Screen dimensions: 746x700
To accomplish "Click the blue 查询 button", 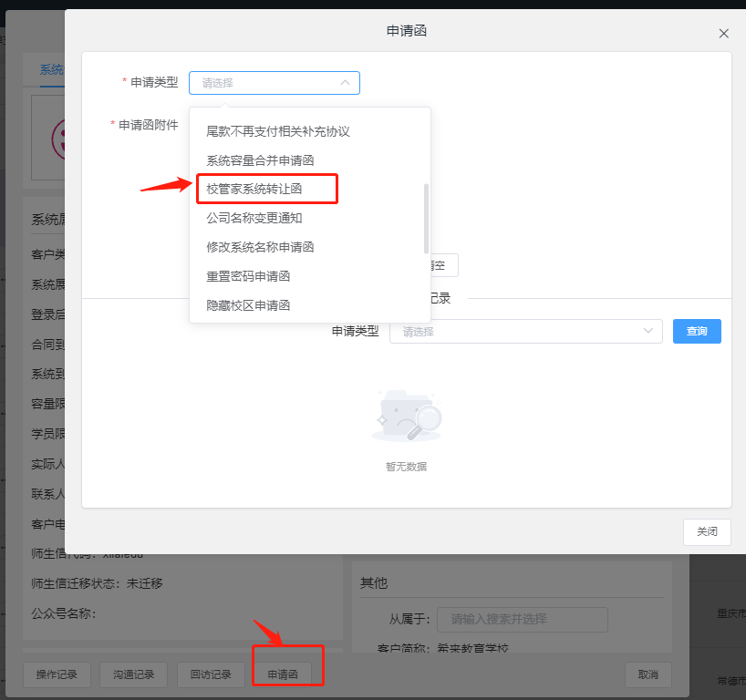I will 697,331.
